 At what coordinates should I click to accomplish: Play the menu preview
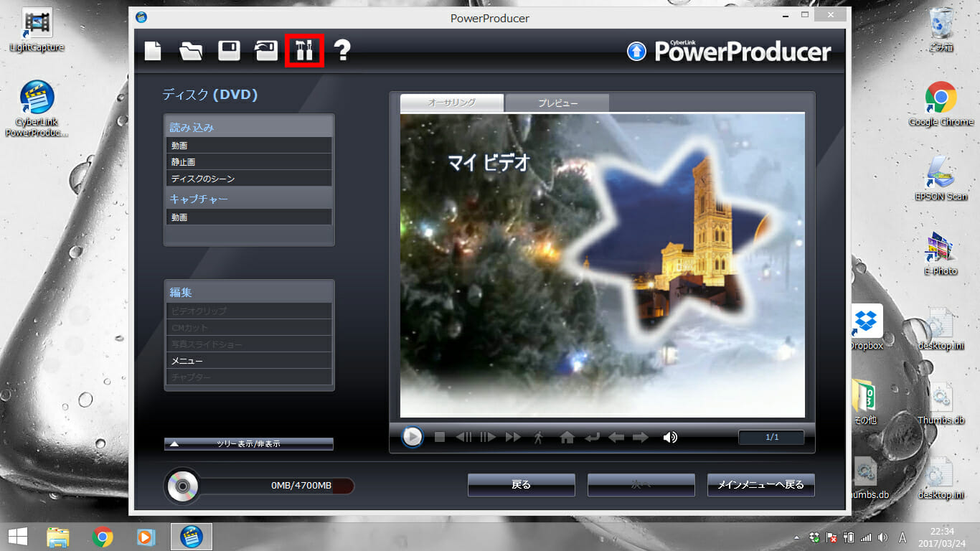[412, 436]
